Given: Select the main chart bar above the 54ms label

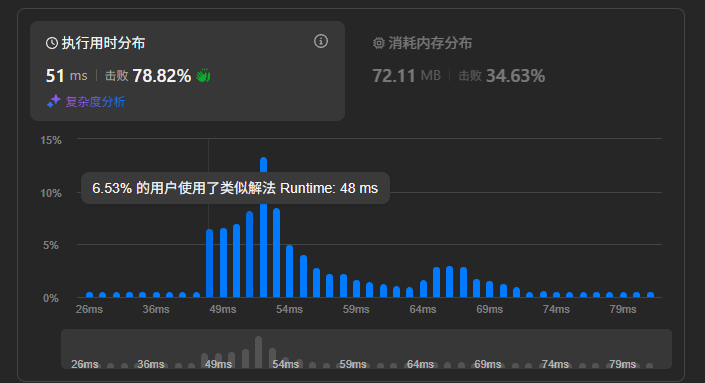Looking at the screenshot, I should pos(290,271).
